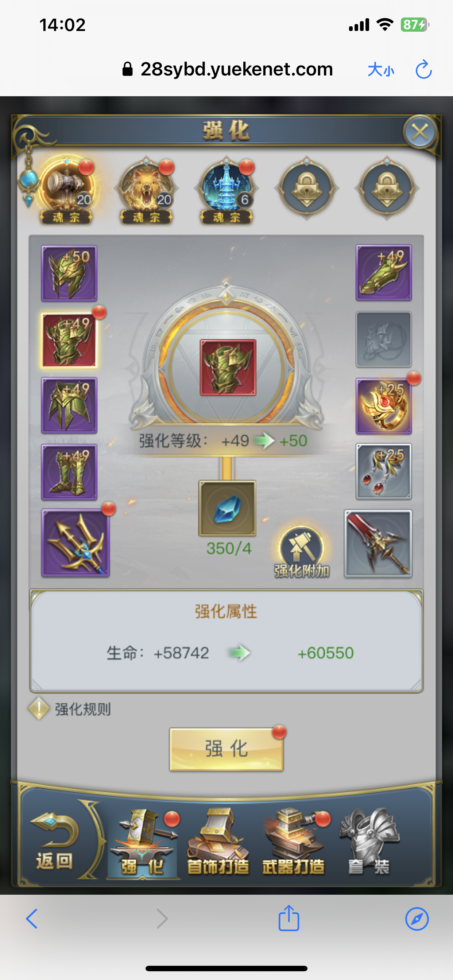Select the golden trident weapon slot
Screen dimensions: 453x980
76,543
